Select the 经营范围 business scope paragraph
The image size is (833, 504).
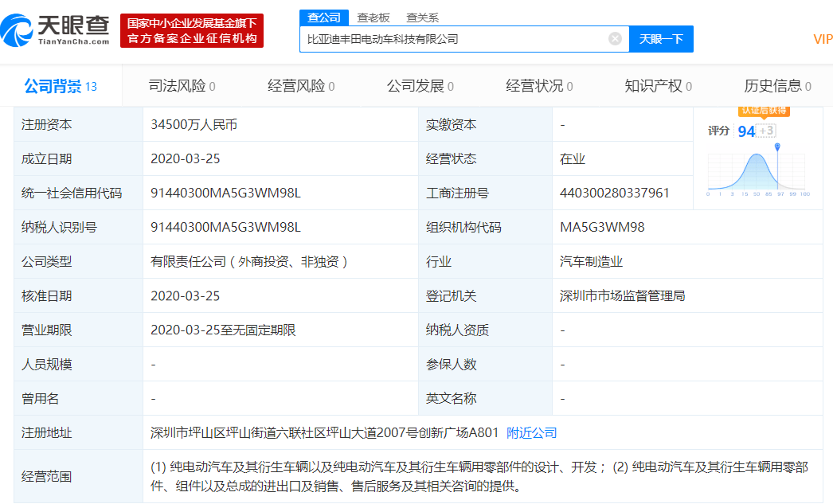(x=479, y=476)
